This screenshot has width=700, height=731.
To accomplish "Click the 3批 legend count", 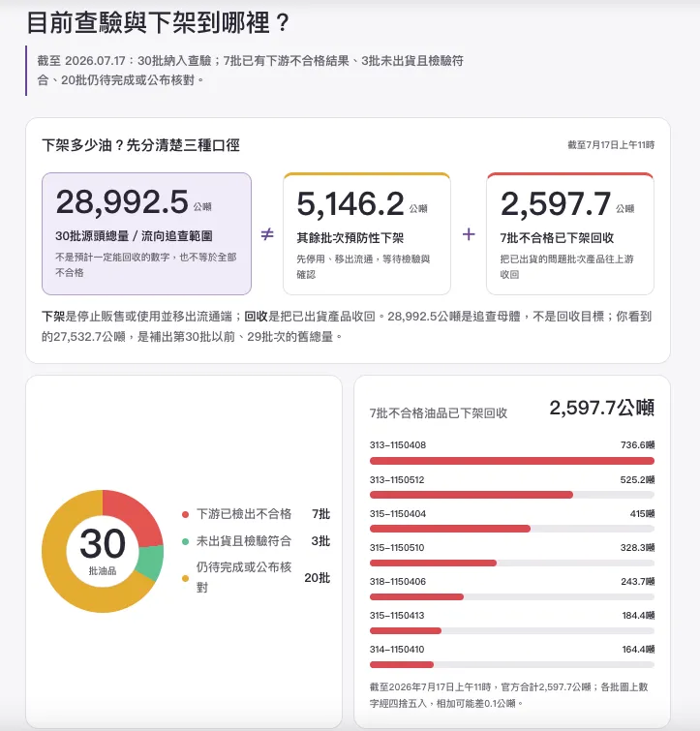I will click(320, 541).
